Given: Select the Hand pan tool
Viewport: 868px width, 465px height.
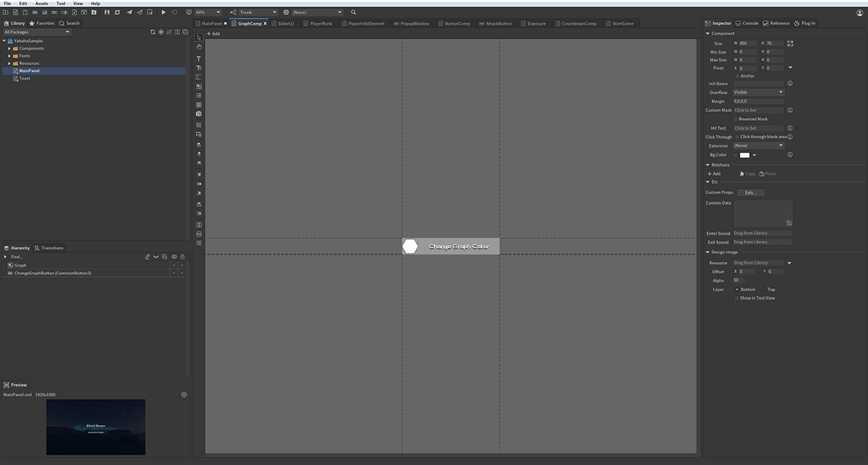Looking at the screenshot, I should coord(199,48).
